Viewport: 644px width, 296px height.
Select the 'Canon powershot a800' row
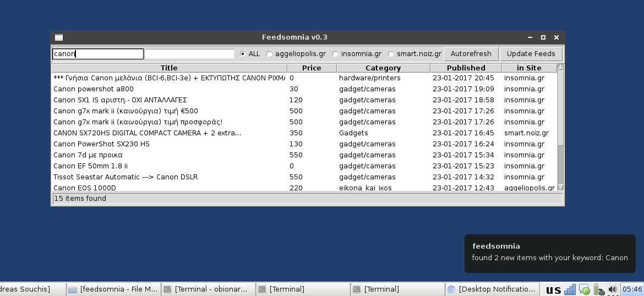click(304, 89)
